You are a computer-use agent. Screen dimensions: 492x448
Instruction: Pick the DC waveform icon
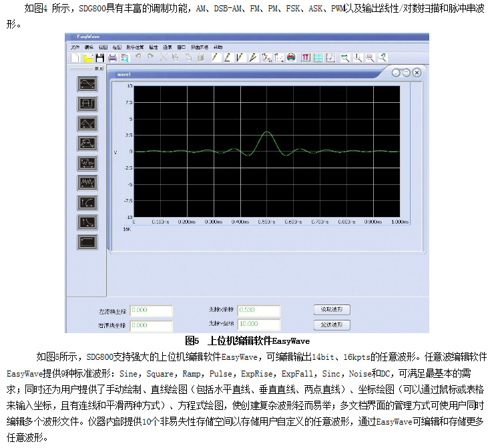click(x=88, y=242)
